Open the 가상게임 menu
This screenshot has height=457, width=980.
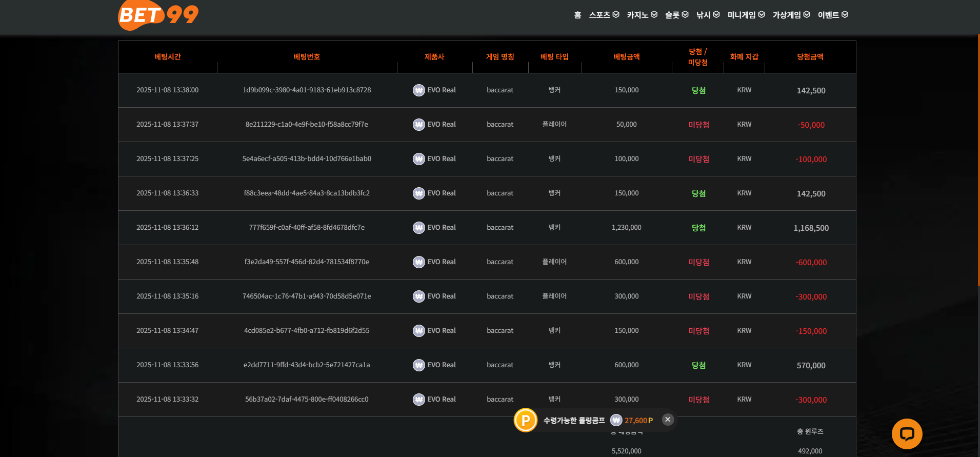pos(791,15)
